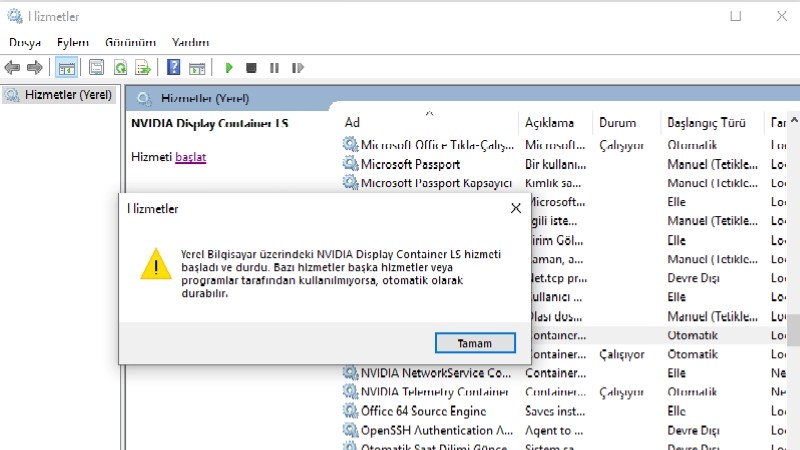Toggle the show/hide console tree icon
This screenshot has height=450, width=800.
[x=66, y=68]
